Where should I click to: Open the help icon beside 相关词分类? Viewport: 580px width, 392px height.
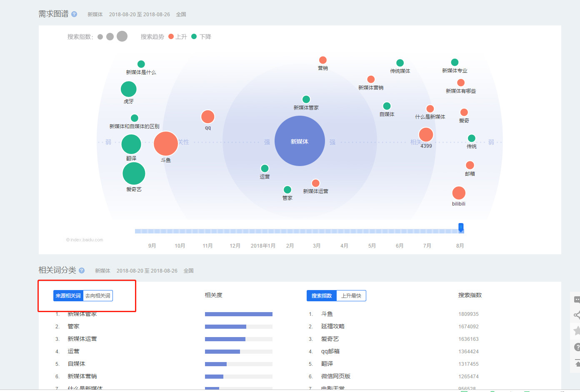click(x=82, y=270)
